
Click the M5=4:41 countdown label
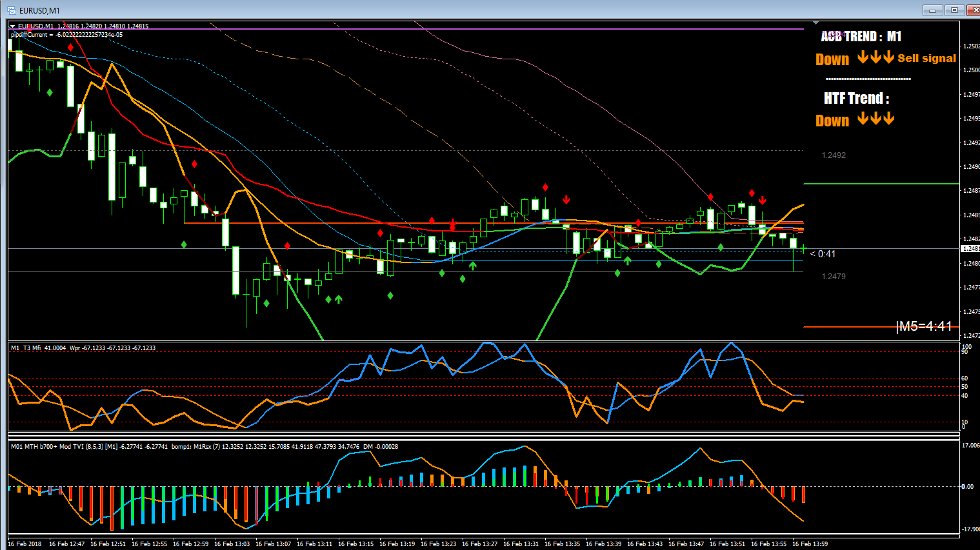point(925,326)
